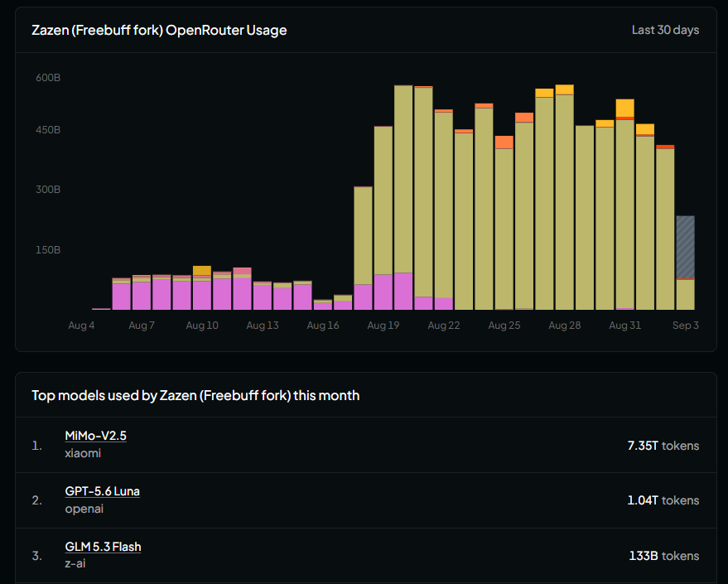Click the Aug 28 bar's olive segment
The image size is (728, 584).
565,202
